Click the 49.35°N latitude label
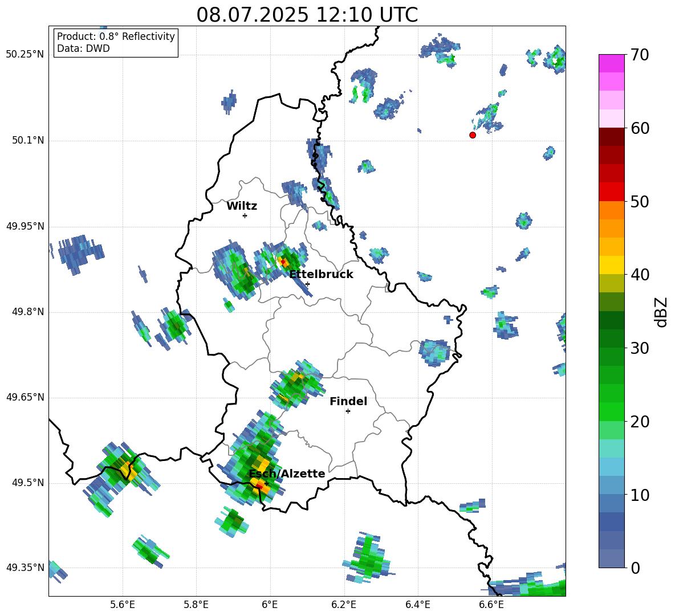 pos(25,568)
